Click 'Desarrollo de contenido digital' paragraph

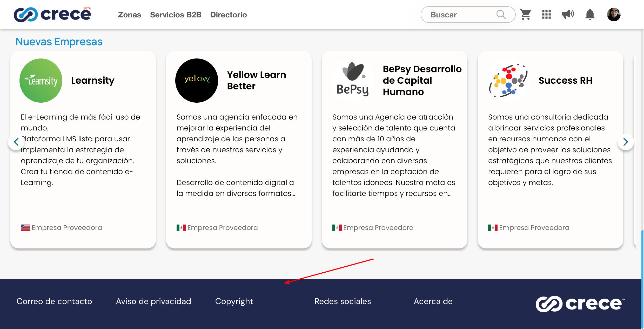click(236, 188)
